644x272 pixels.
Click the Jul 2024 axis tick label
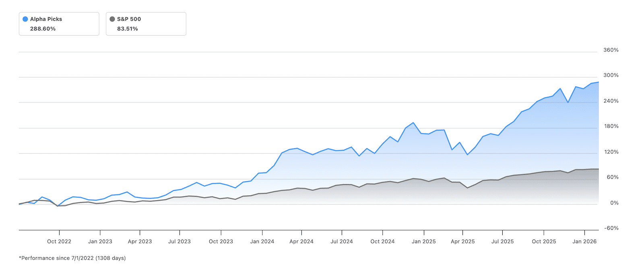click(342, 241)
